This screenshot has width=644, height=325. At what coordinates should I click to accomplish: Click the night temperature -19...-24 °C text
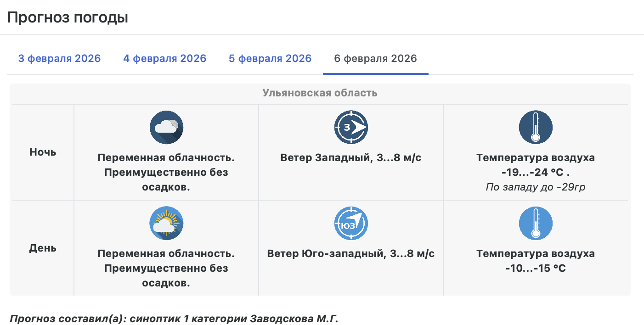coord(535,173)
